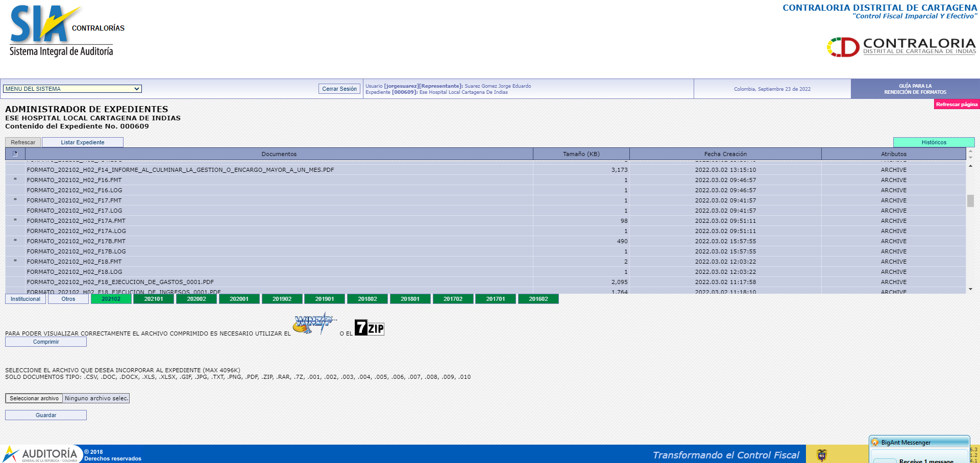Click the Contraloría Distrital de Cartagena logo

[901, 46]
